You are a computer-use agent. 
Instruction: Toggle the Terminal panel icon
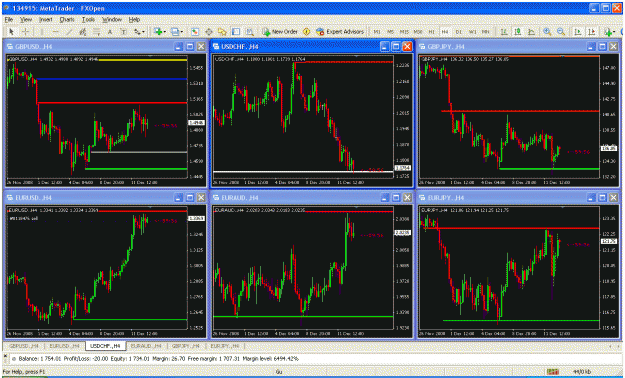[236, 32]
